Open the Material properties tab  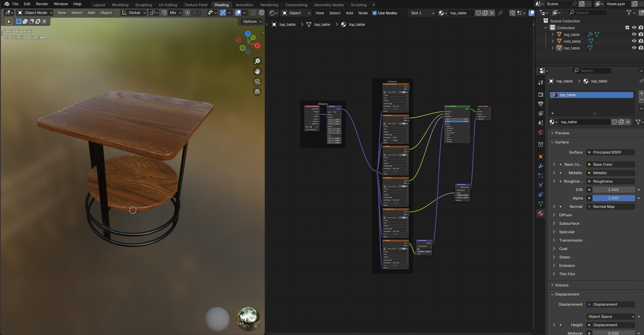pos(541,213)
